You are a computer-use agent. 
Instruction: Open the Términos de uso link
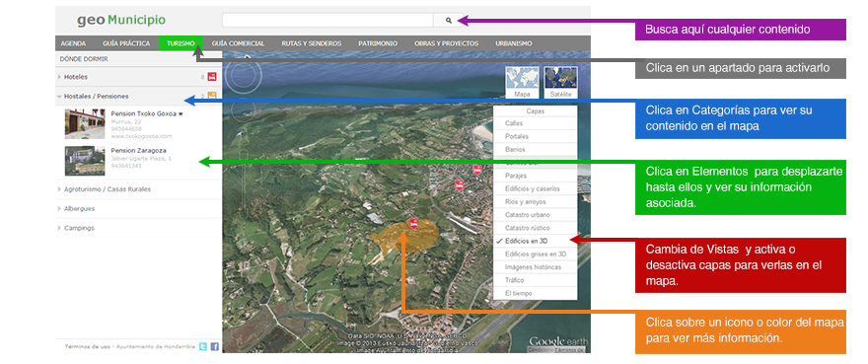pyautogui.click(x=88, y=347)
